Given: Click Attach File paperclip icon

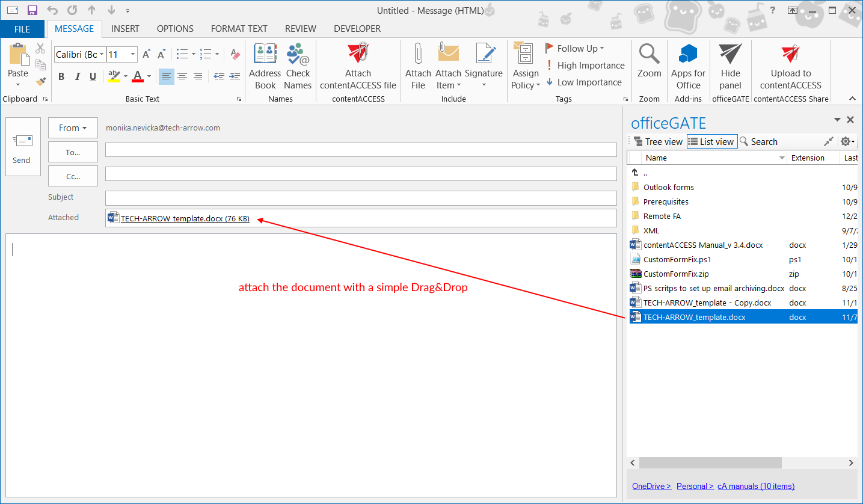Looking at the screenshot, I should tap(418, 54).
